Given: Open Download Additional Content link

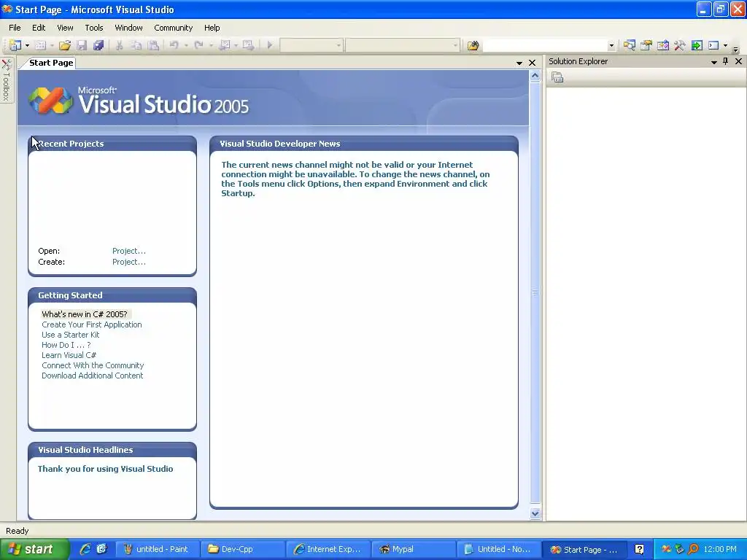Looking at the screenshot, I should tap(92, 376).
